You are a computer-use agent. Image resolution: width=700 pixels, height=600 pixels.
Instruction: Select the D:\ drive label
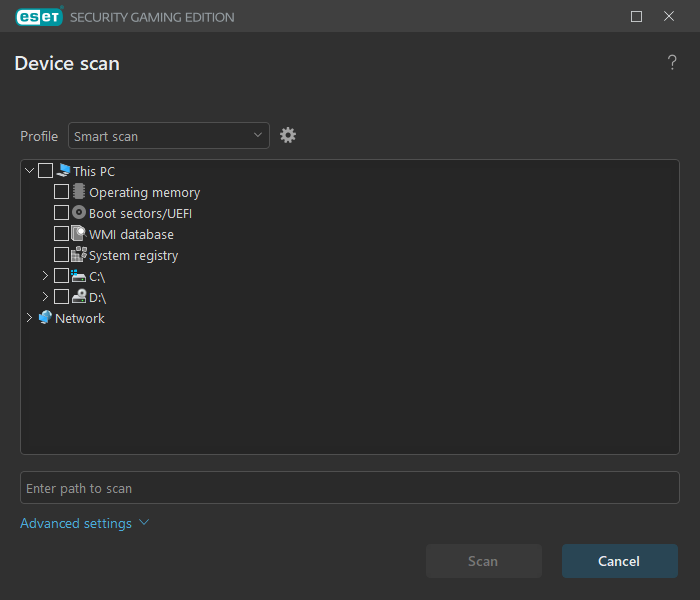(97, 298)
